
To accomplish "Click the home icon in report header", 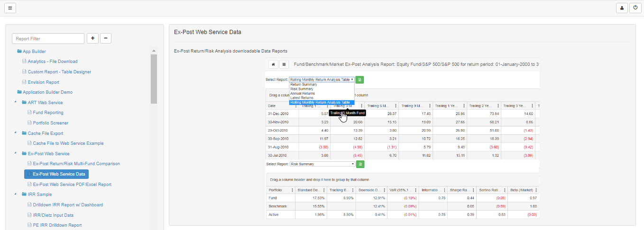I will tap(273, 64).
